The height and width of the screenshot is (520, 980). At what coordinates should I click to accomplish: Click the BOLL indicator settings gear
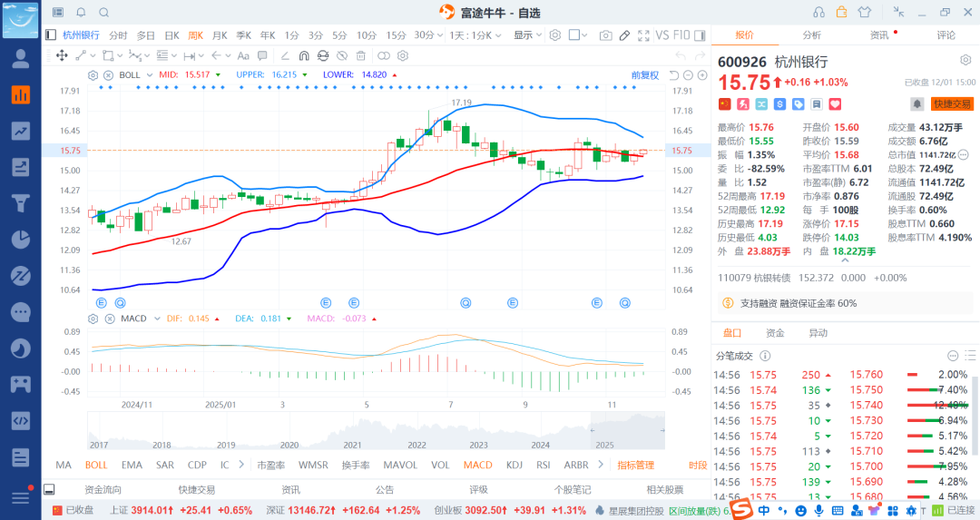point(93,75)
